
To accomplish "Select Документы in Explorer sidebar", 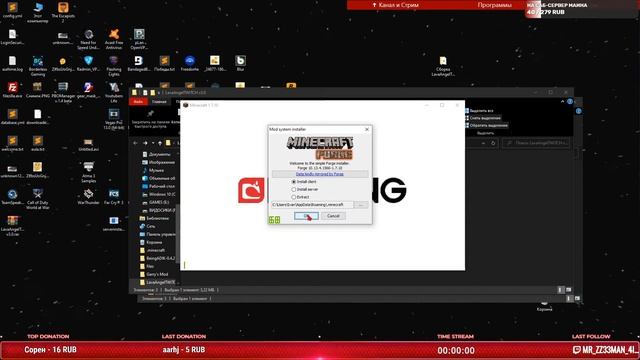I will coord(156,154).
